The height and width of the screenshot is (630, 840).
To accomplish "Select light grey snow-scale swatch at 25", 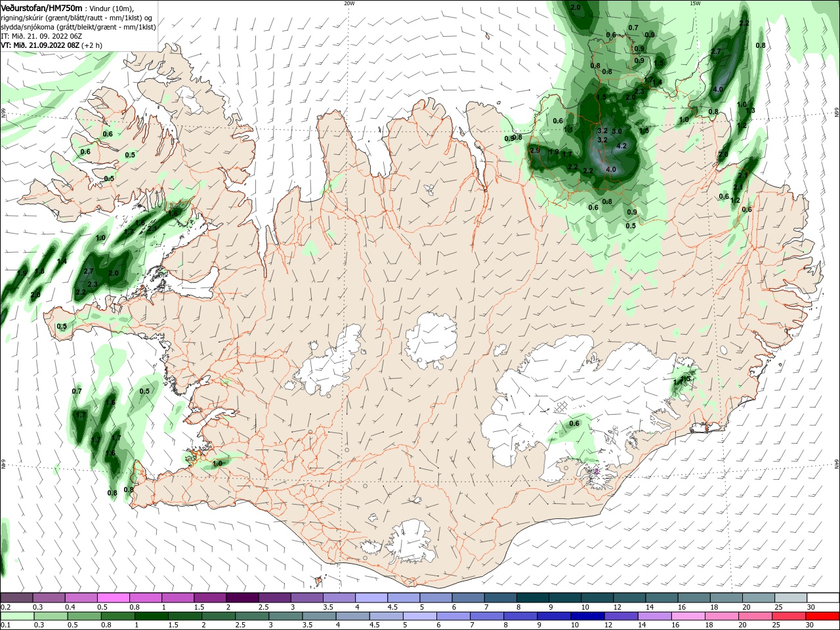I will (x=789, y=598).
